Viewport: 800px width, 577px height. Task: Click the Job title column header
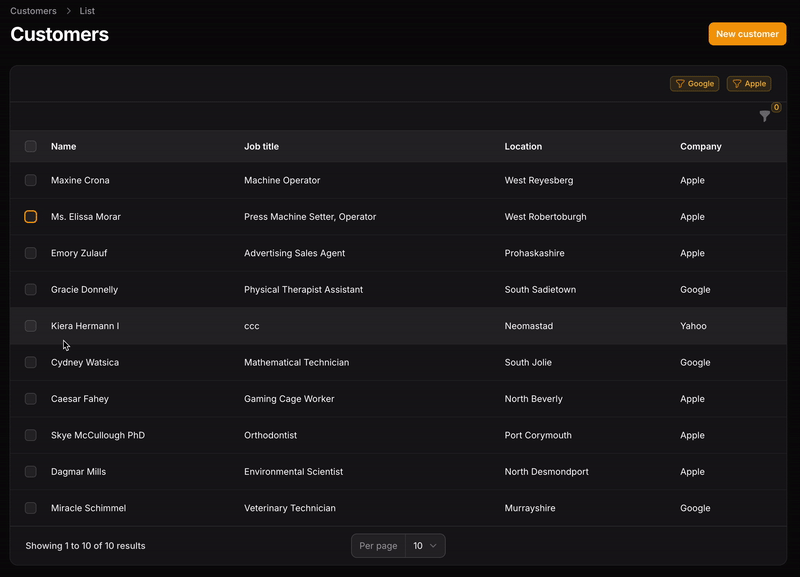click(x=261, y=146)
